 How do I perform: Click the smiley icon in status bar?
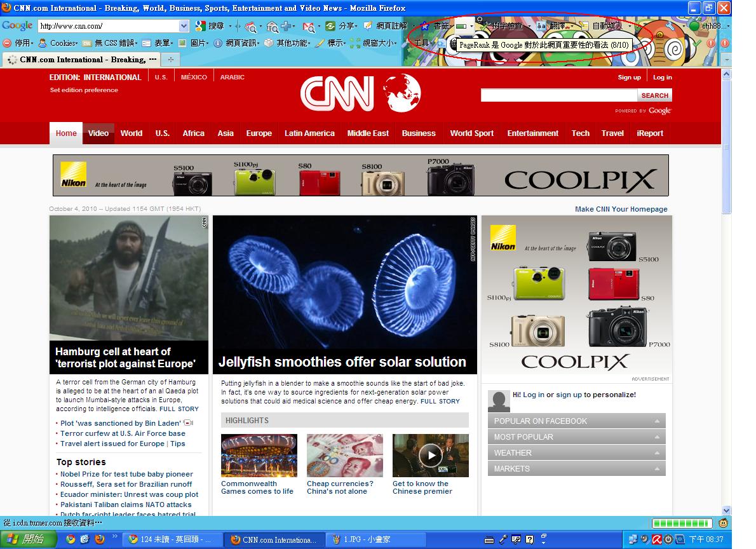point(723,523)
